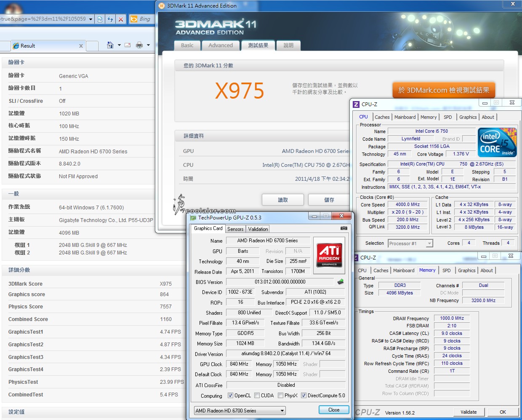Open About tab in upper CPU-Z window
The height and width of the screenshot is (420, 522).
coord(488,117)
